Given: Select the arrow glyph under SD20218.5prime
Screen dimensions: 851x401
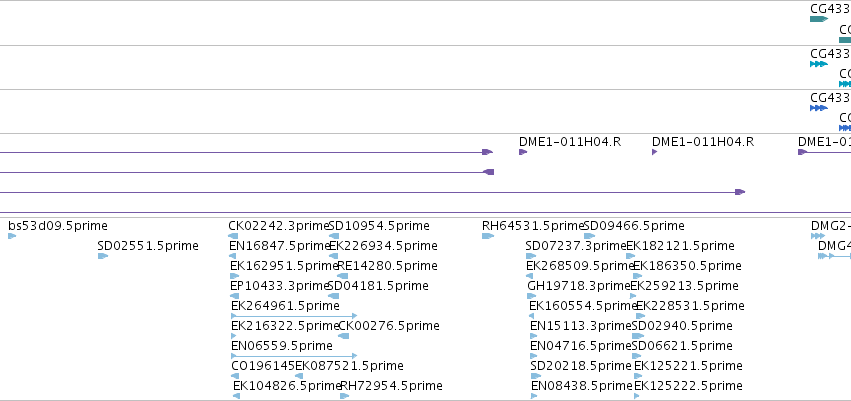Looking at the screenshot, I should click(536, 376).
